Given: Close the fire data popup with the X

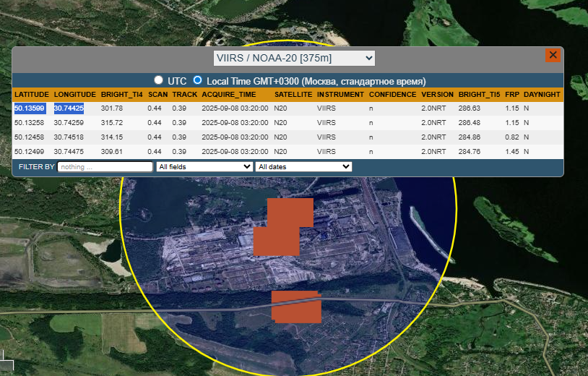Looking at the screenshot, I should coord(553,56).
